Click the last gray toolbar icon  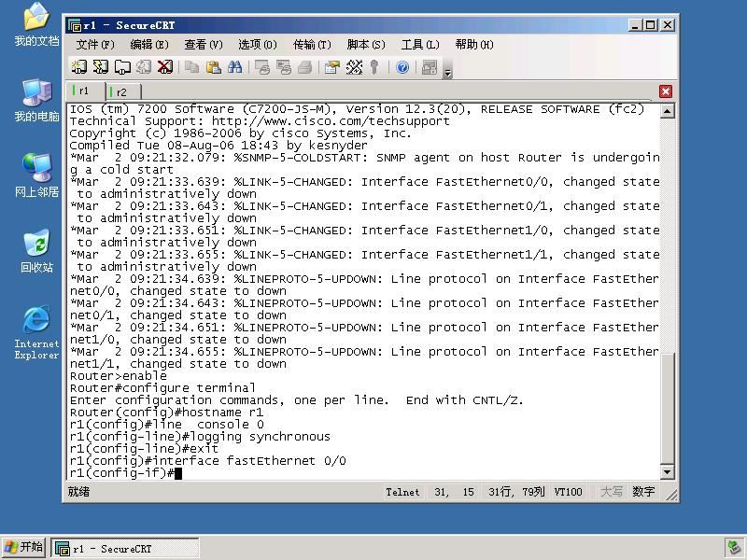[x=430, y=67]
